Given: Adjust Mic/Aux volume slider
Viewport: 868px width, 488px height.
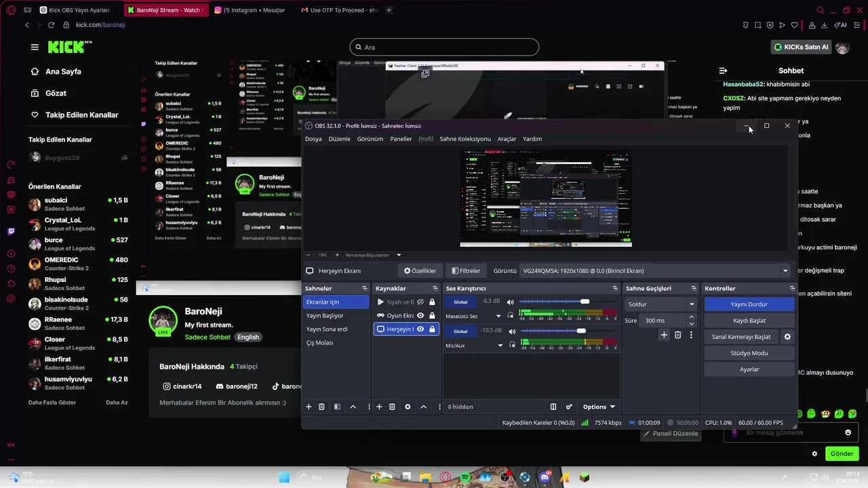Looking at the screenshot, I should tap(581, 331).
